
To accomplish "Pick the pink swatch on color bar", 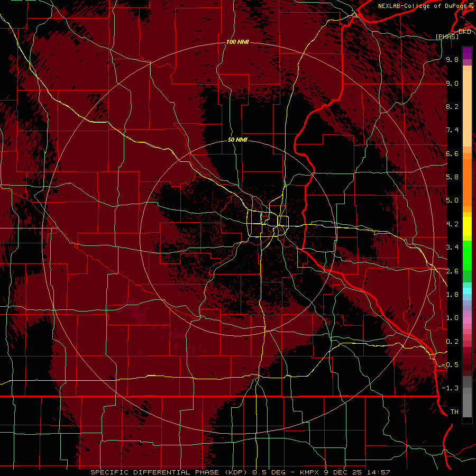I will (x=467, y=321).
